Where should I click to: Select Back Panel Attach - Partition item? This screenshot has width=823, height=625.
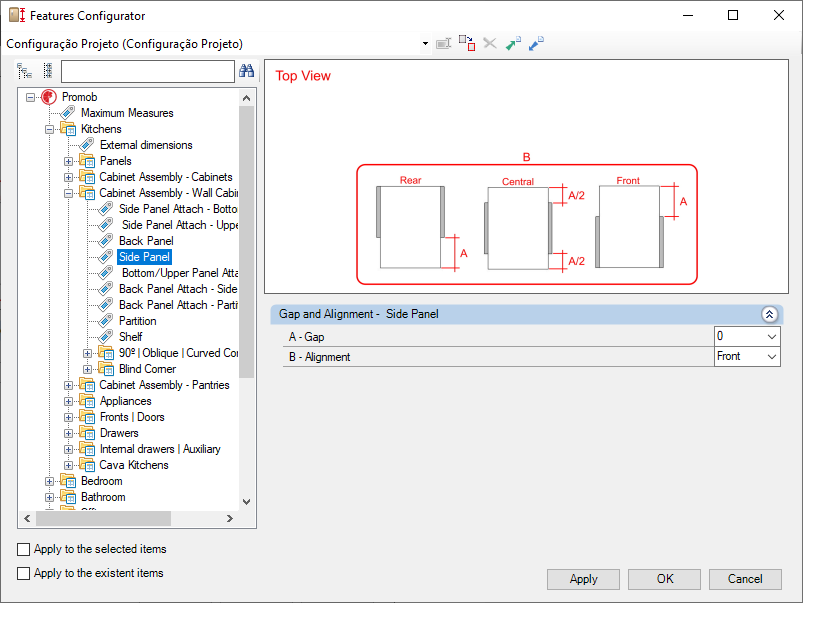pos(178,305)
